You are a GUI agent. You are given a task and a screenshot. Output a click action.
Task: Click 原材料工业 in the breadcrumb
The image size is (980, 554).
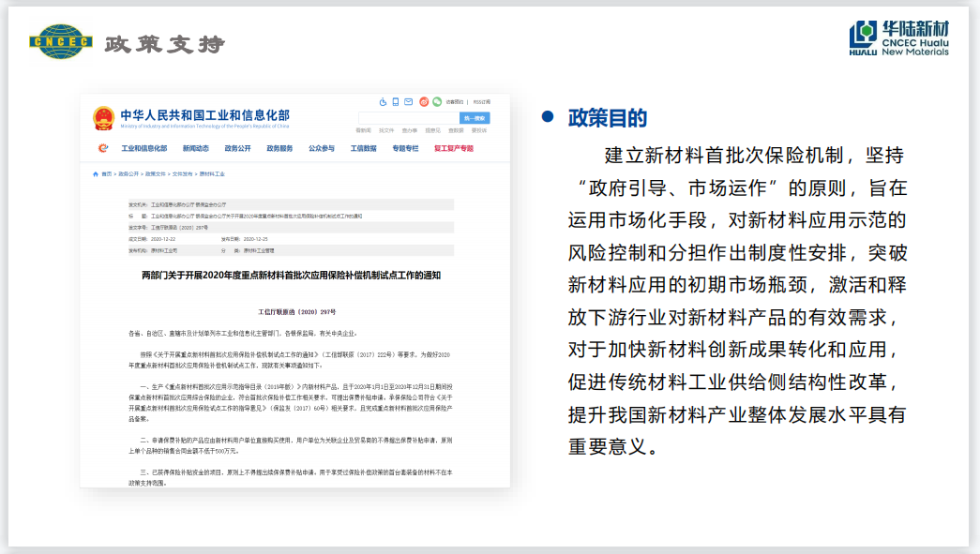213,173
